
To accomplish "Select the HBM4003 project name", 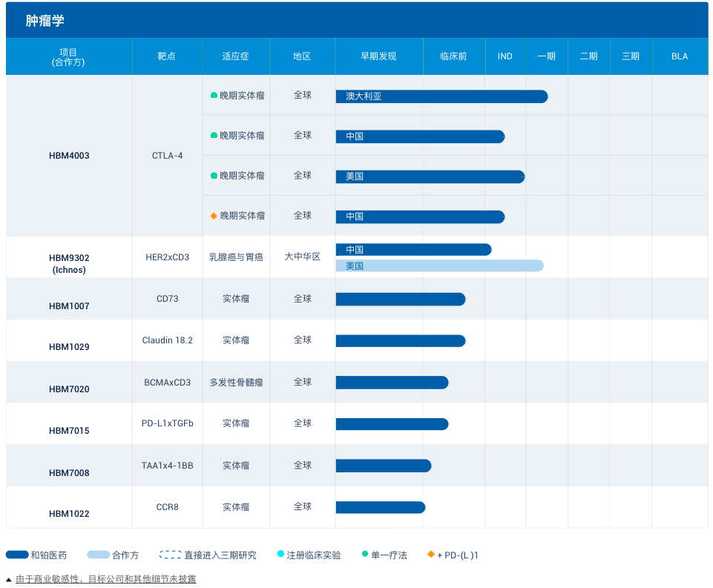I will click(69, 156).
